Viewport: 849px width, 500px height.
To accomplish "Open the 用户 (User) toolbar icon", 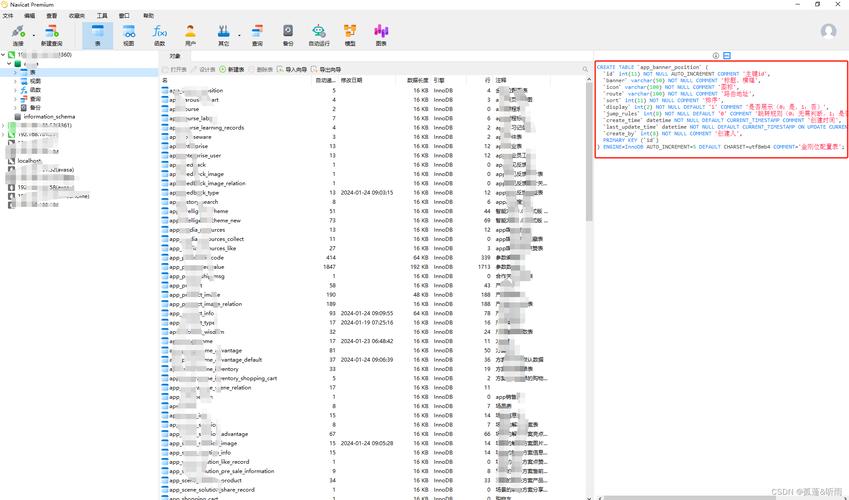I will click(190, 35).
